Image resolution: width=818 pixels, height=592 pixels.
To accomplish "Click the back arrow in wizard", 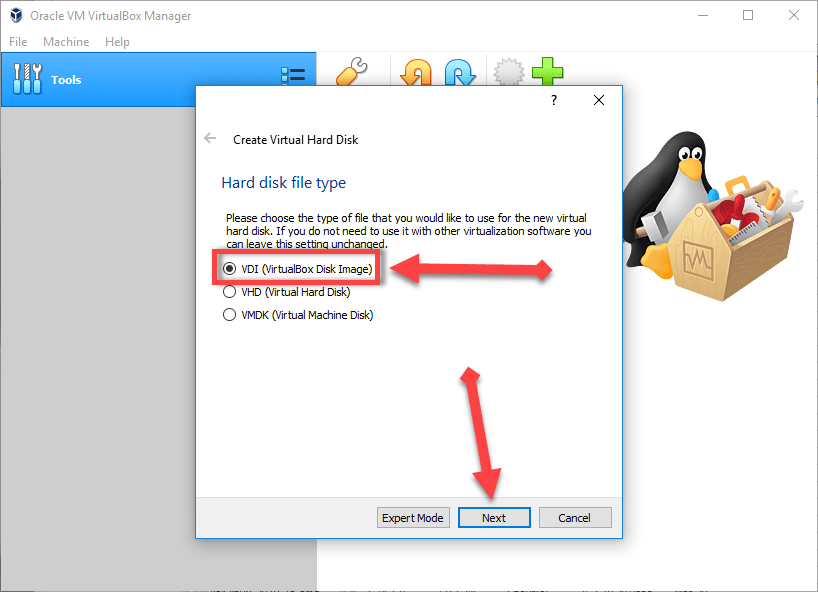I will click(x=210, y=139).
